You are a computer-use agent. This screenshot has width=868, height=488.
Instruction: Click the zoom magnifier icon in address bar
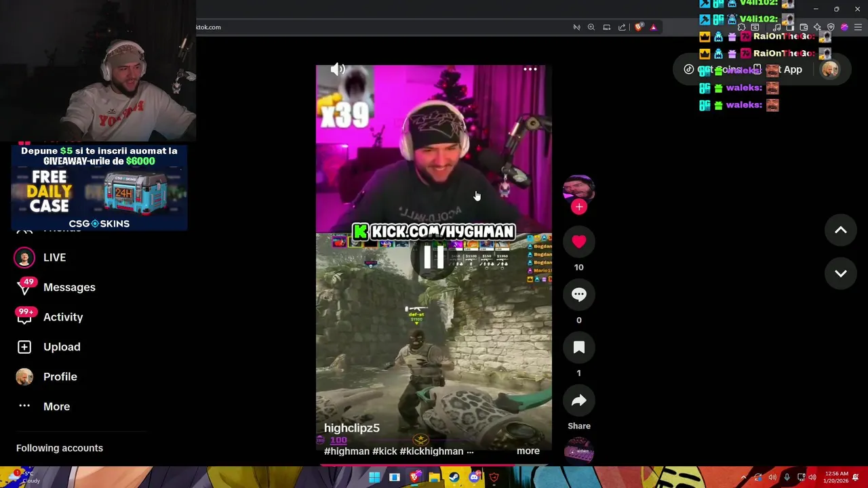click(x=591, y=27)
